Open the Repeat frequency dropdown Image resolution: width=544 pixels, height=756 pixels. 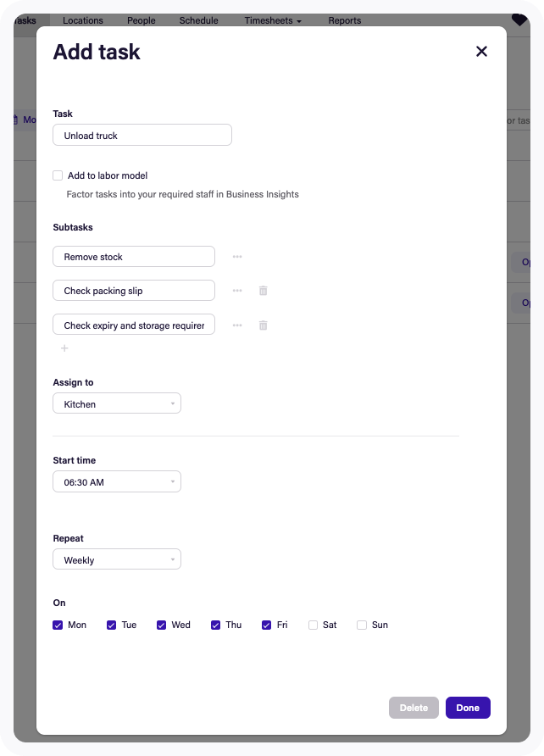point(117,559)
